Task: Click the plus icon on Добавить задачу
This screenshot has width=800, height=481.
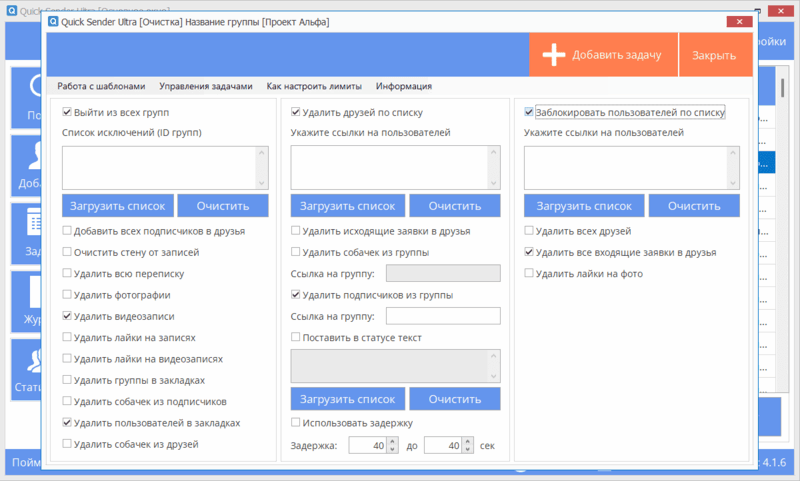Action: (x=553, y=56)
